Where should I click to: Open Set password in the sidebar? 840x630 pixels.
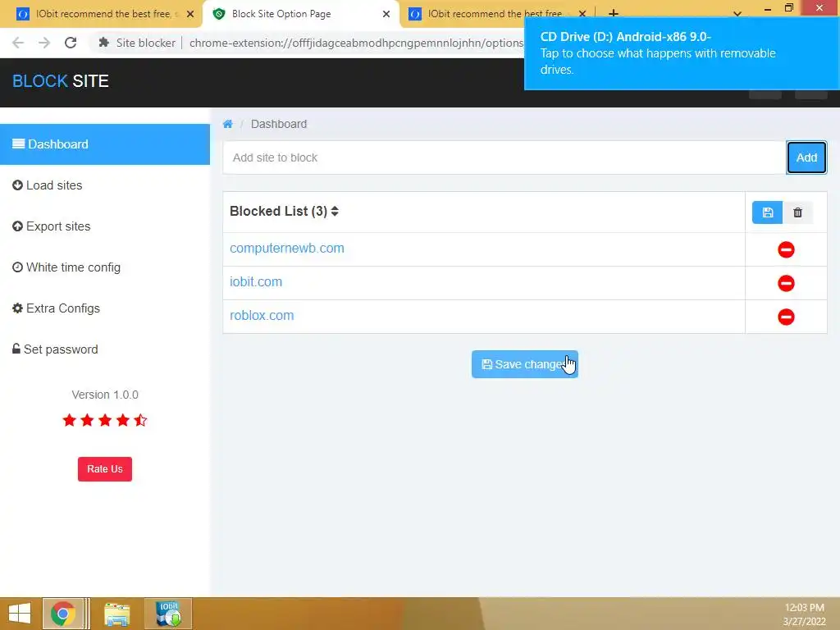(x=55, y=349)
